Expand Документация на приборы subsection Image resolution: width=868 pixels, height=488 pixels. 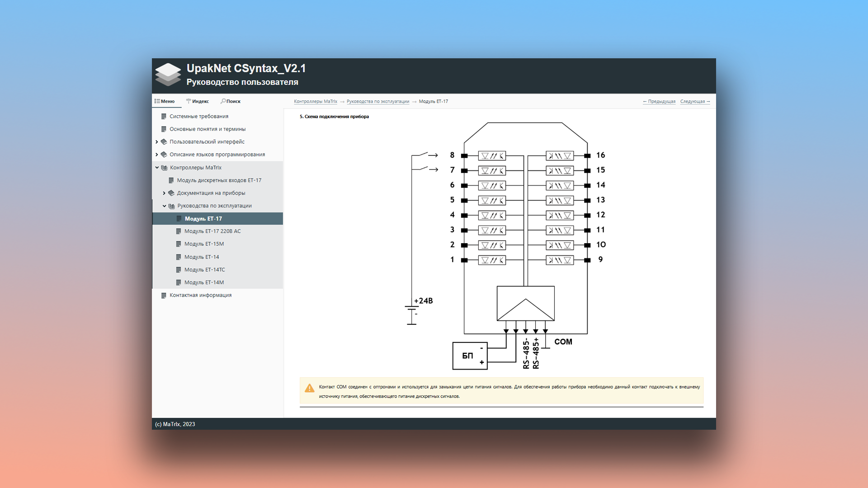(164, 193)
